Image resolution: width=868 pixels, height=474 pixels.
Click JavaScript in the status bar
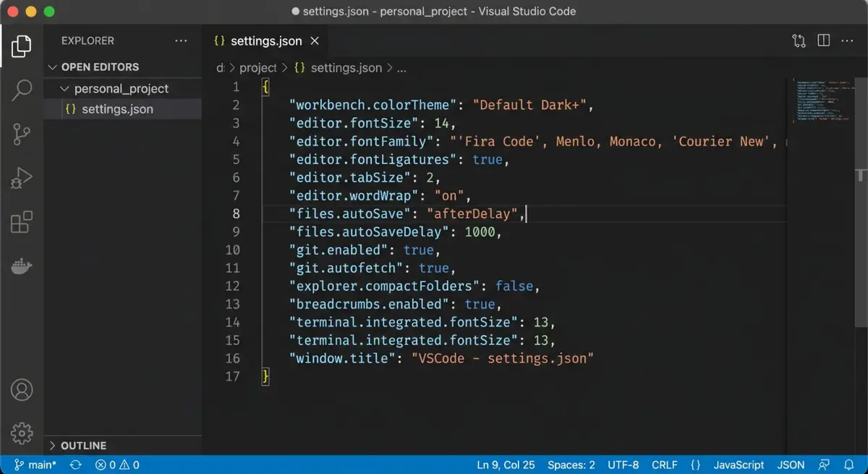click(x=739, y=465)
